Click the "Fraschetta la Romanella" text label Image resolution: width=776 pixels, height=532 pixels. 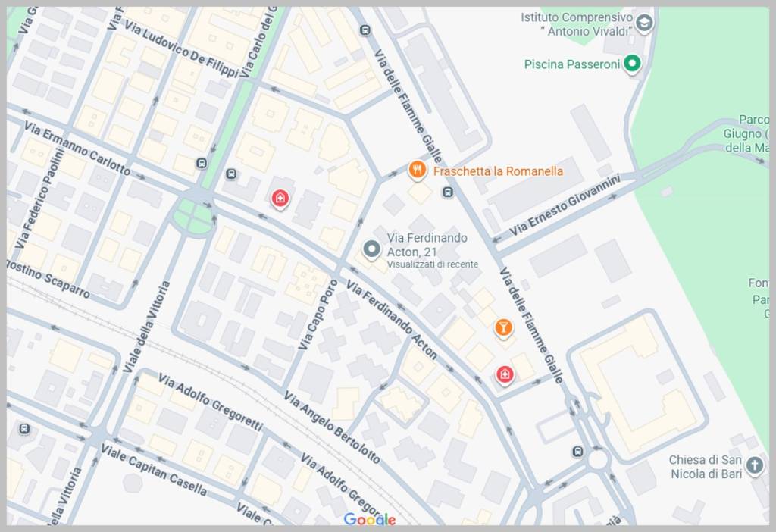[498, 171]
